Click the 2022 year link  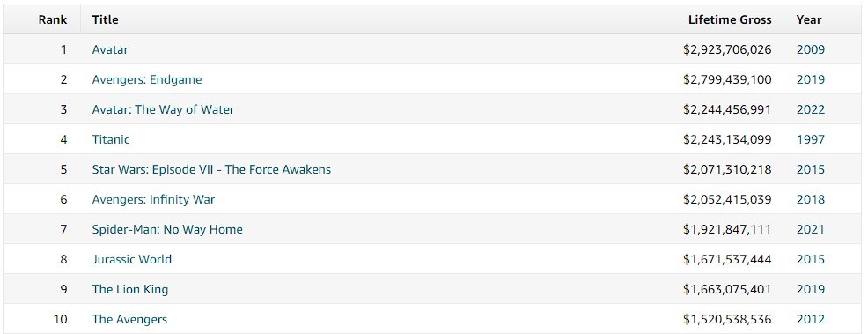(811, 109)
